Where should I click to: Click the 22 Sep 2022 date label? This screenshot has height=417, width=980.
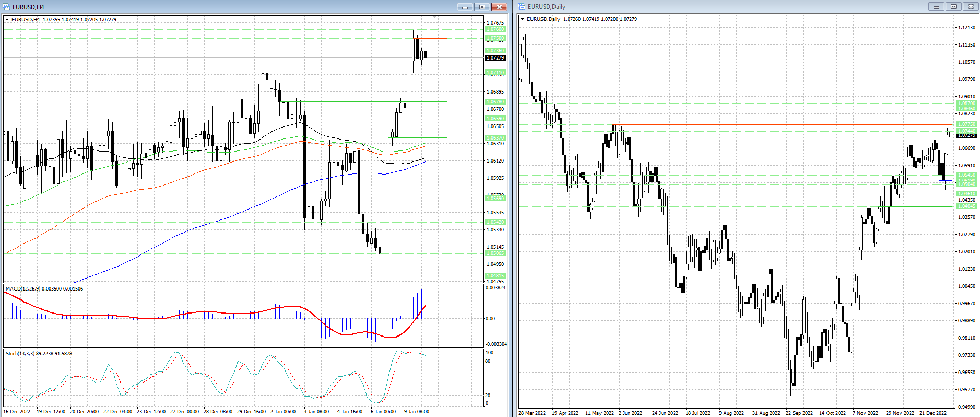tap(799, 413)
